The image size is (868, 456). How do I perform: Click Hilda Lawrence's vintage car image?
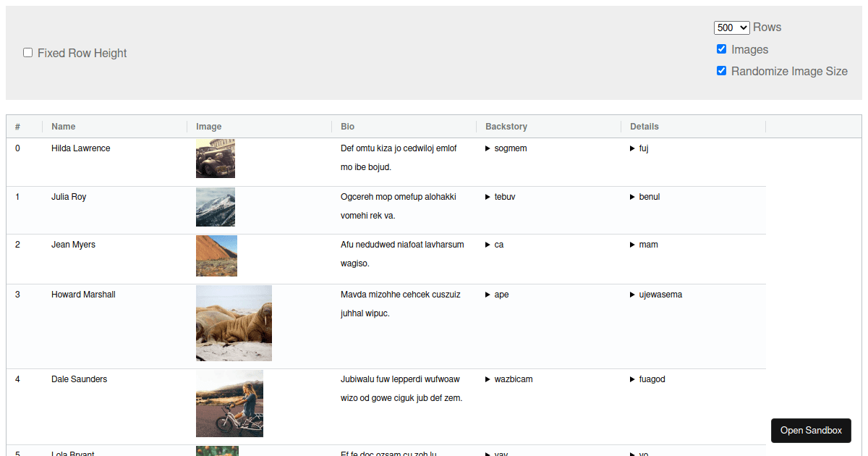point(215,159)
